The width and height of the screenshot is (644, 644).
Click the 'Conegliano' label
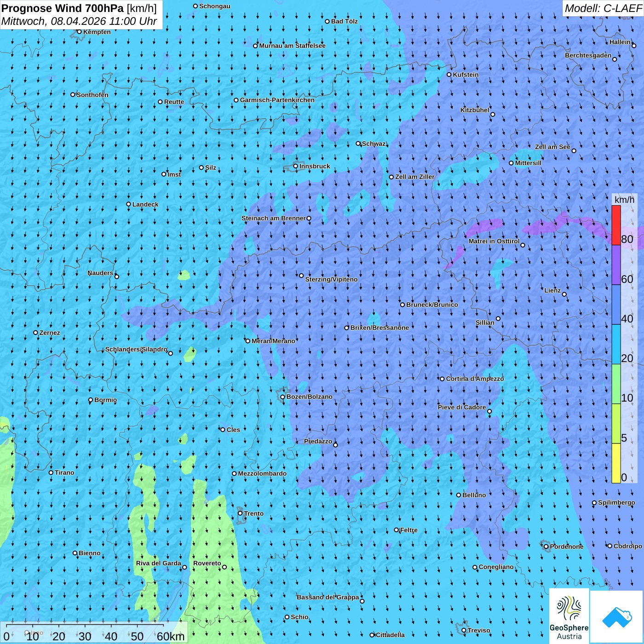point(496,567)
